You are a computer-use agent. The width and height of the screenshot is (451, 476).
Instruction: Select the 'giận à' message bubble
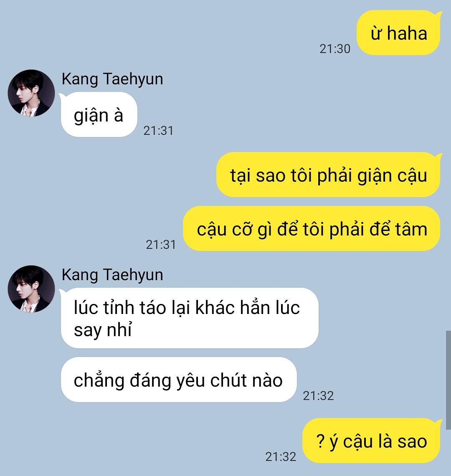coord(99,114)
